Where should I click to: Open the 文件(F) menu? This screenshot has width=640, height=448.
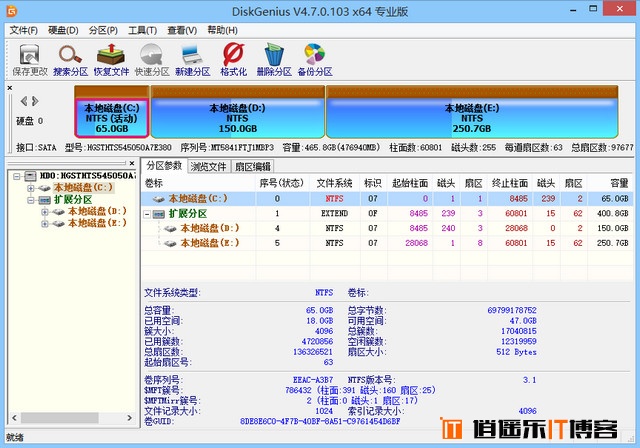23,30
